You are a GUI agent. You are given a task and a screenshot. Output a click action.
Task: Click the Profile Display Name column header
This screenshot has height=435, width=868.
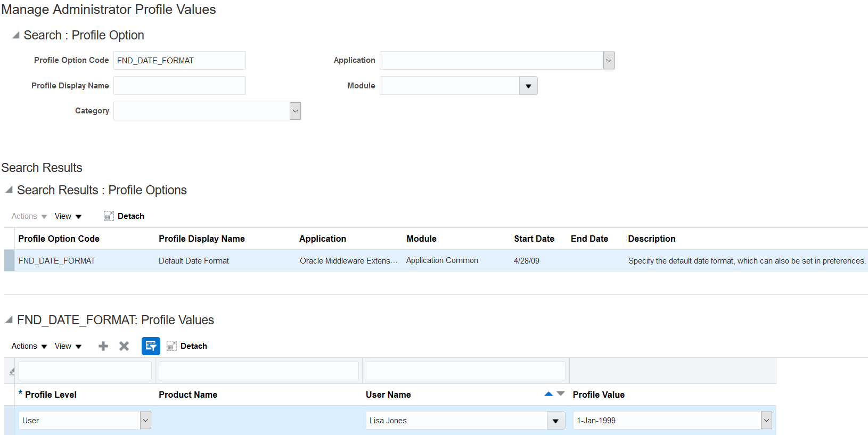[202, 239]
